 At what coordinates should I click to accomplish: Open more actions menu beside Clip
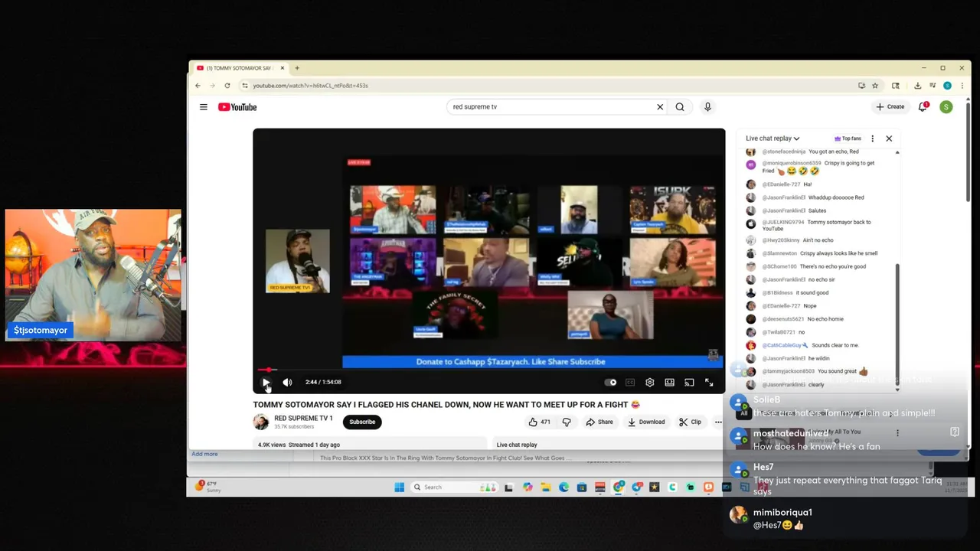718,422
